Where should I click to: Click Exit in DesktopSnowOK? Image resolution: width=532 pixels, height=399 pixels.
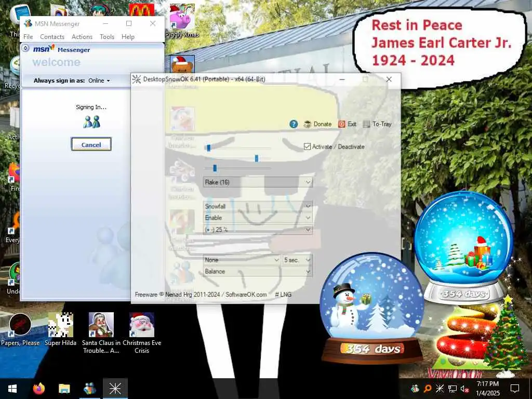pos(348,124)
